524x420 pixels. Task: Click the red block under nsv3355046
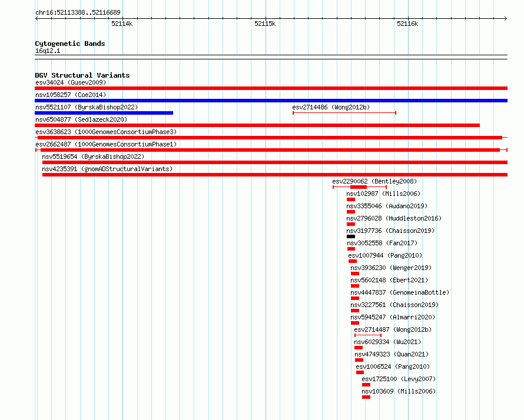point(351,212)
